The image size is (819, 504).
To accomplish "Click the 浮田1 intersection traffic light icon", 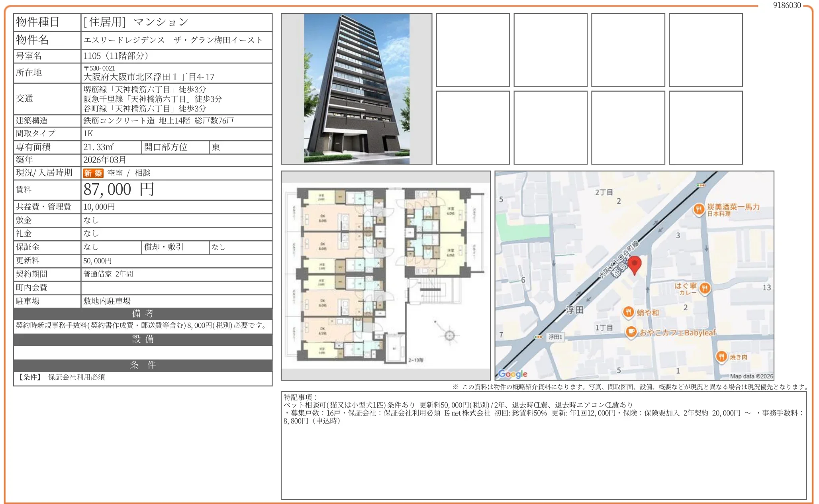I will point(538,337).
